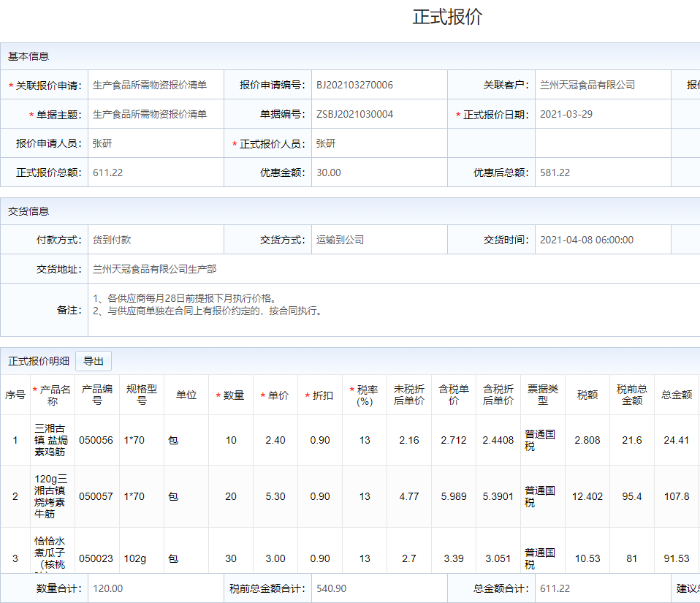Click the 导出 export button
Screen dimensions: 700x603
coord(94,361)
